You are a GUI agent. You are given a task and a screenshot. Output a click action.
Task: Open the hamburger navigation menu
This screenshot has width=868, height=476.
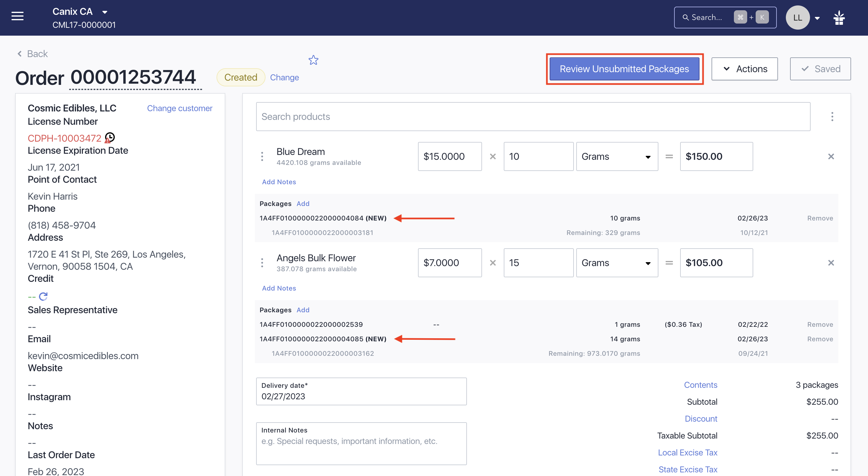point(18,16)
